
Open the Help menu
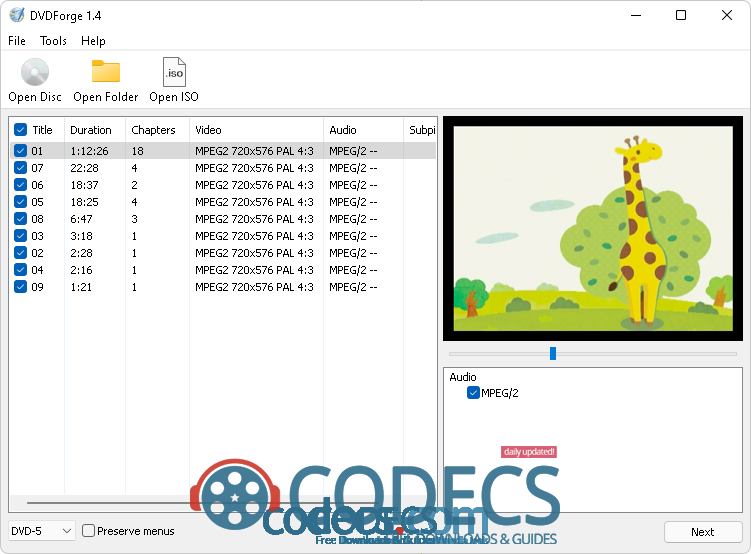(93, 41)
